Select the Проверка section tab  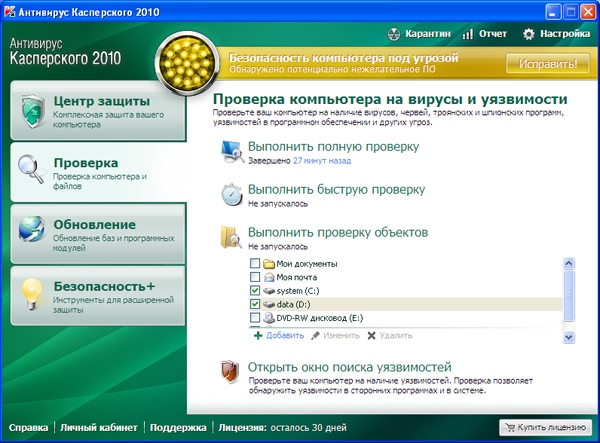99,172
